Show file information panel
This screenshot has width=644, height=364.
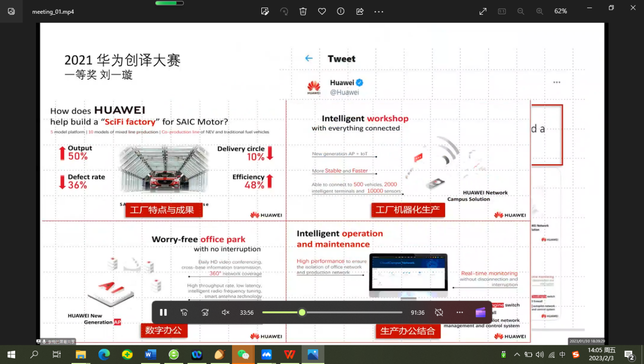coord(341,11)
